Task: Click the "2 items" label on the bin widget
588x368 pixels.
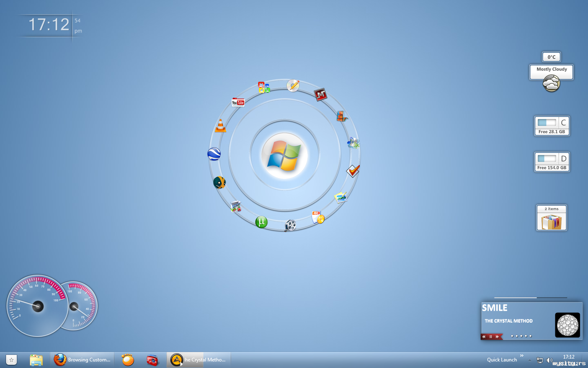Action: click(x=552, y=209)
